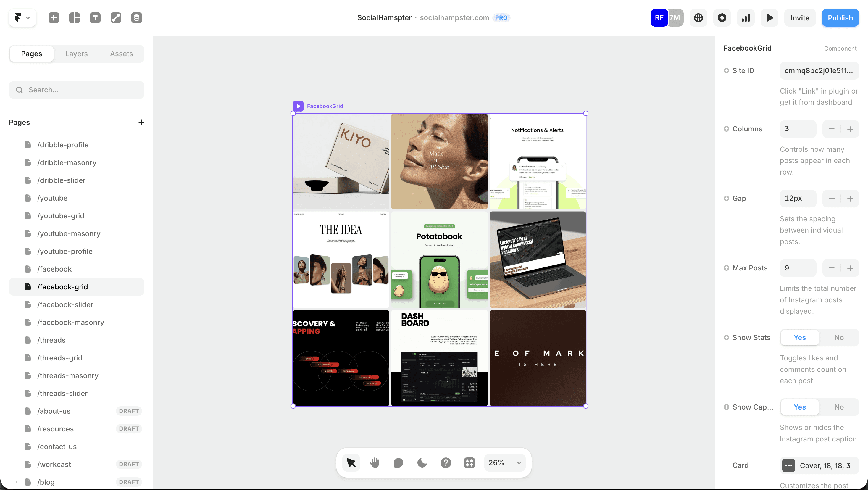This screenshot has height=490, width=868.
Task: Select the Text tool icon
Action: point(95,17)
